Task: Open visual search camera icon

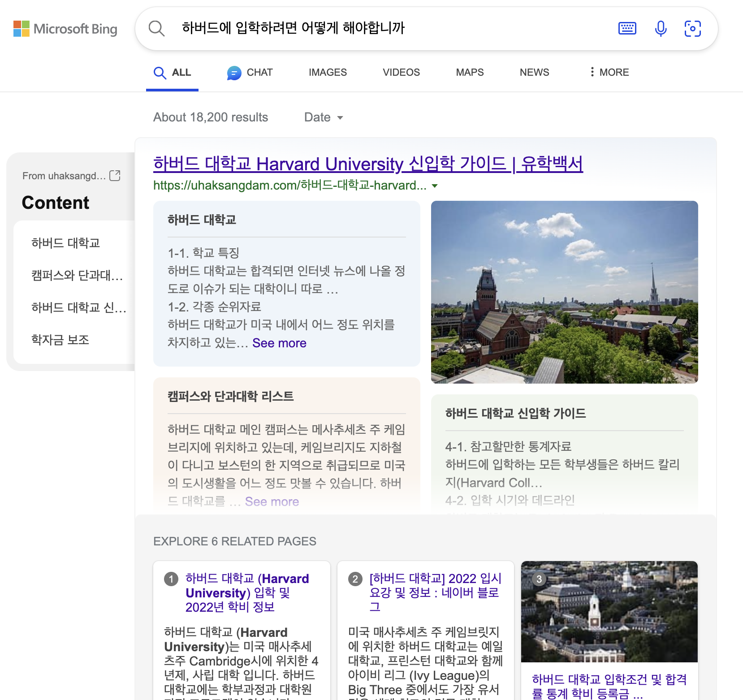Action: click(x=693, y=29)
